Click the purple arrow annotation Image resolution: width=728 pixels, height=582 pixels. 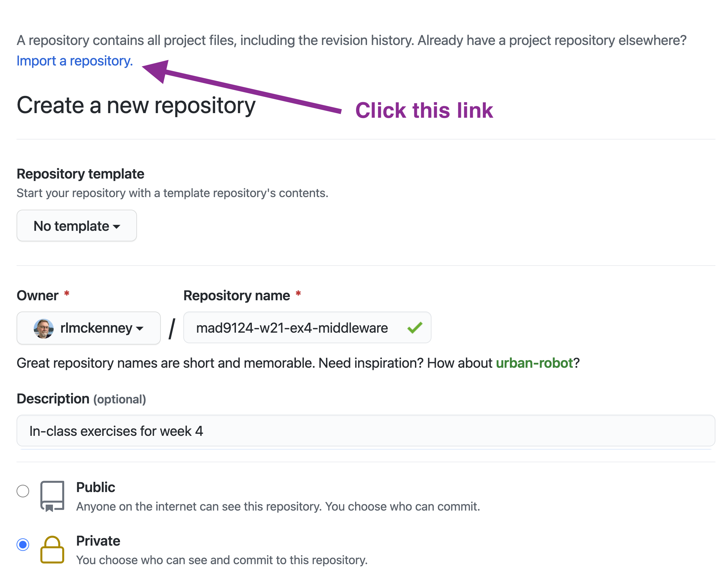(242, 87)
